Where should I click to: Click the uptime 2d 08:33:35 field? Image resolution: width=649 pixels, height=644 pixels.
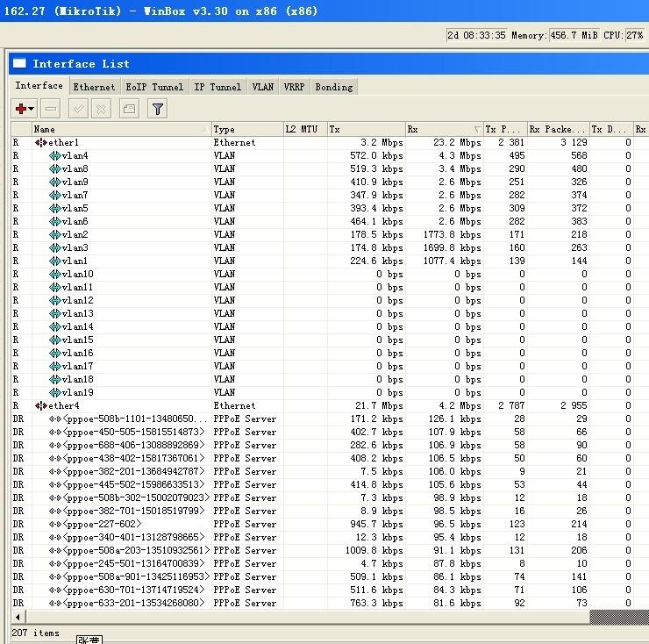click(476, 35)
